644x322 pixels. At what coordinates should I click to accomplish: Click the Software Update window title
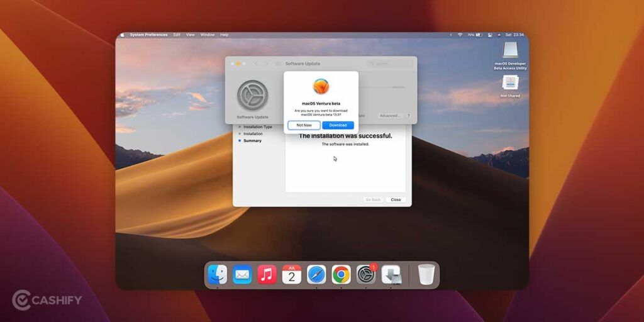(303, 64)
